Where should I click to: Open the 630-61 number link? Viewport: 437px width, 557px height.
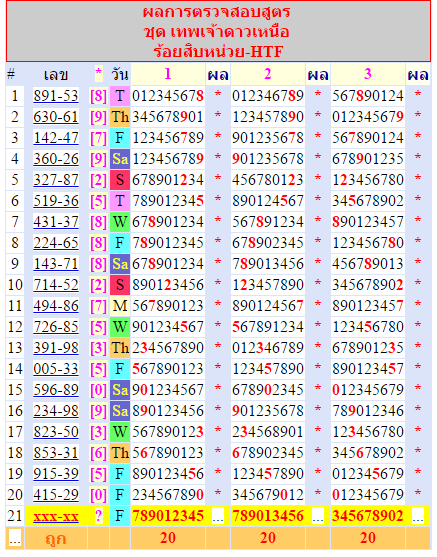point(56,117)
